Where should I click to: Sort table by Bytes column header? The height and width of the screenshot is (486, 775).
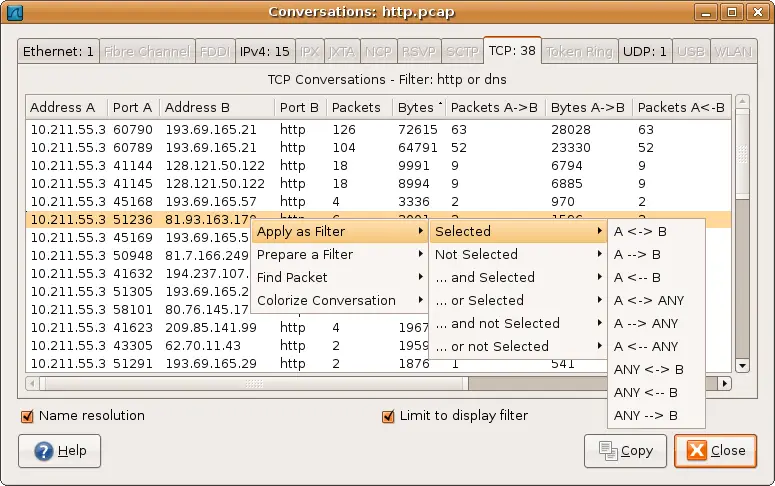(416, 107)
